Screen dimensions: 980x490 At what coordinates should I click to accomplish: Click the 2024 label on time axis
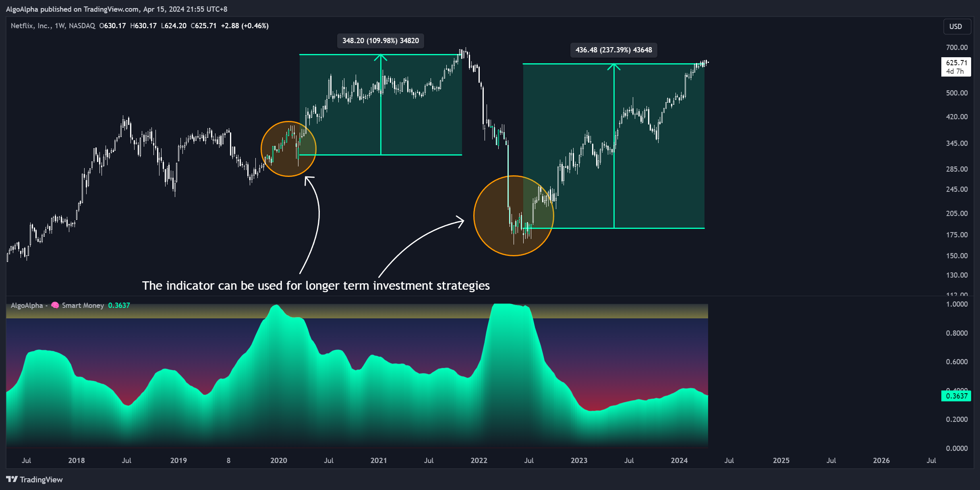click(x=679, y=460)
